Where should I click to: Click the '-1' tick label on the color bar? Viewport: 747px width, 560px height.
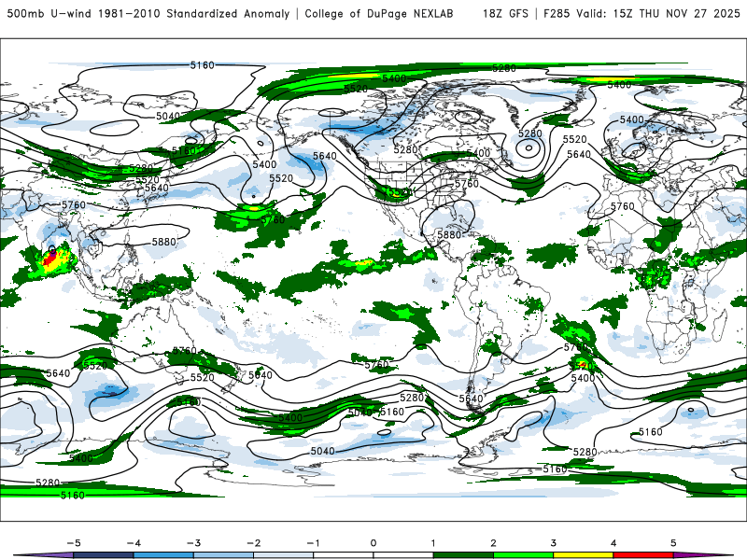313,543
